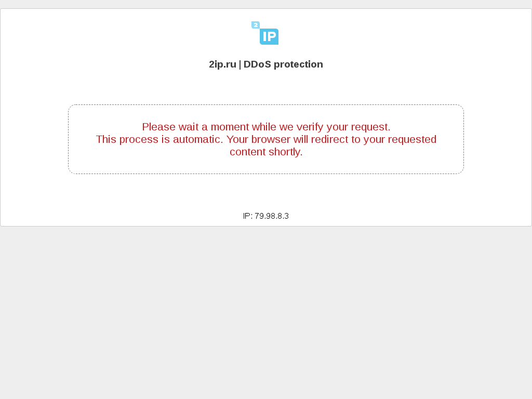
Task: Click the IP address 79.98.8.3
Action: 272,216
